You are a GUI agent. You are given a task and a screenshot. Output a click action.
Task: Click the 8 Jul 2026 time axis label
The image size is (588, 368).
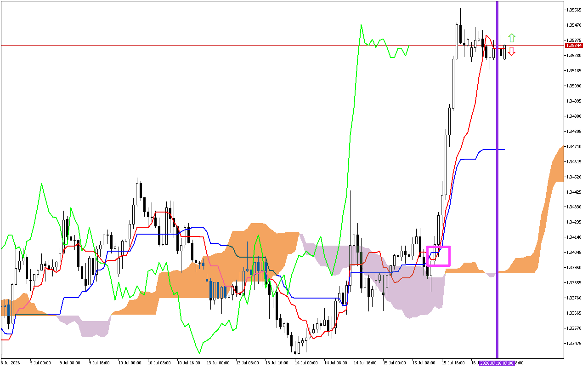[x=11, y=362]
